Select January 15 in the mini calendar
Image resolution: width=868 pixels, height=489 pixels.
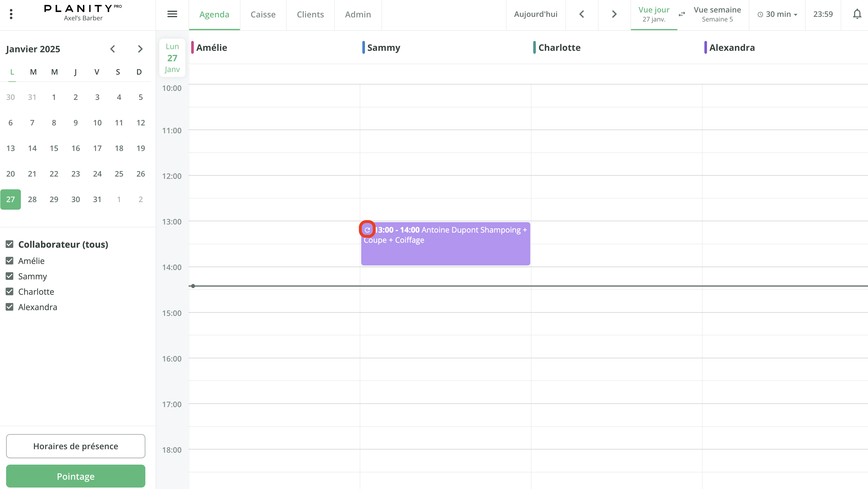54,148
